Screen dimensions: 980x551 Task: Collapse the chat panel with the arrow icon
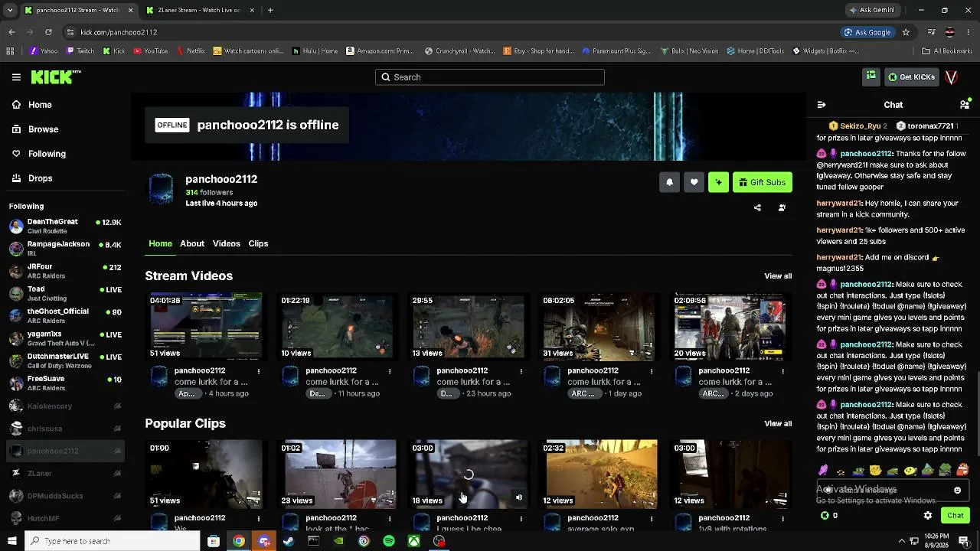tap(822, 105)
